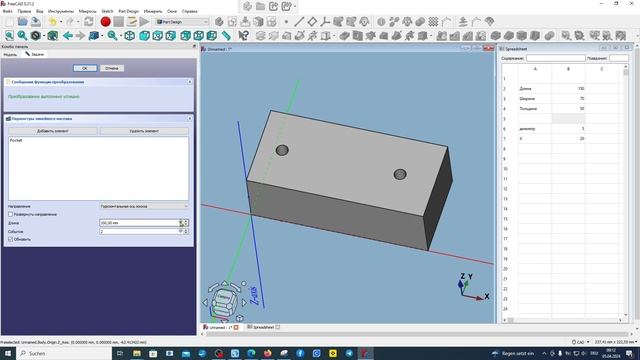
Task: Open the direction axis dropdown
Action: (144, 206)
